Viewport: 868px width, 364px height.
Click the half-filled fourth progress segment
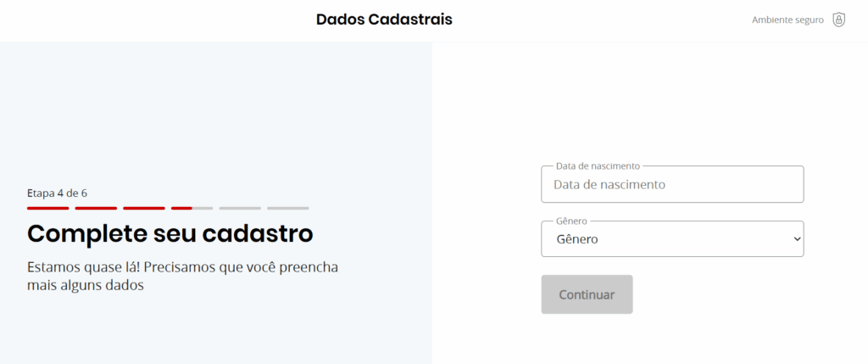coord(192,208)
